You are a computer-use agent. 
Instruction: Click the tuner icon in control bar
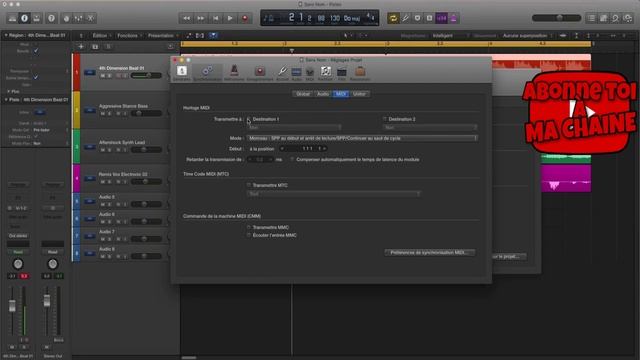[x=405, y=18]
